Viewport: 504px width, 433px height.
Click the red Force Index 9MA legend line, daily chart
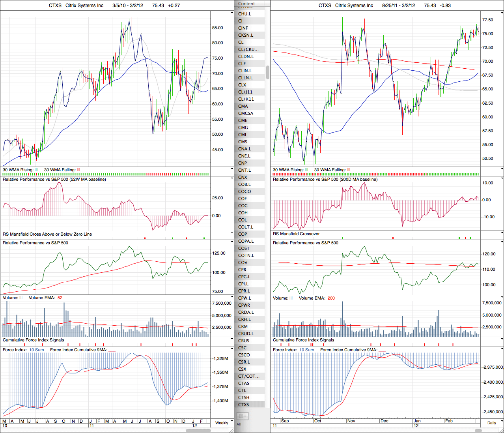(382, 350)
